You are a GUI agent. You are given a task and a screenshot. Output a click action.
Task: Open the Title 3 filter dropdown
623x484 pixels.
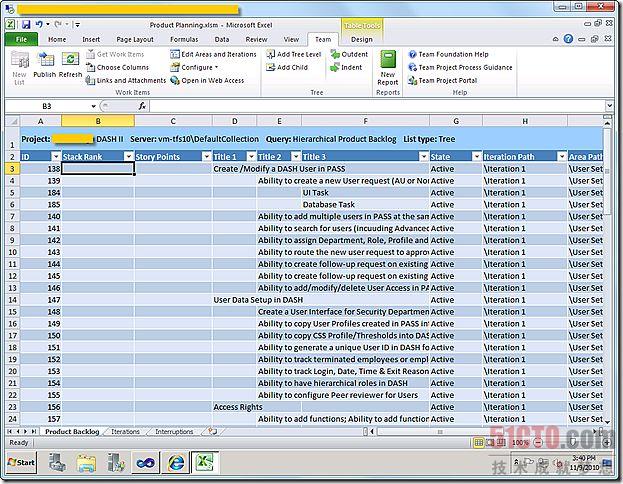coord(424,157)
